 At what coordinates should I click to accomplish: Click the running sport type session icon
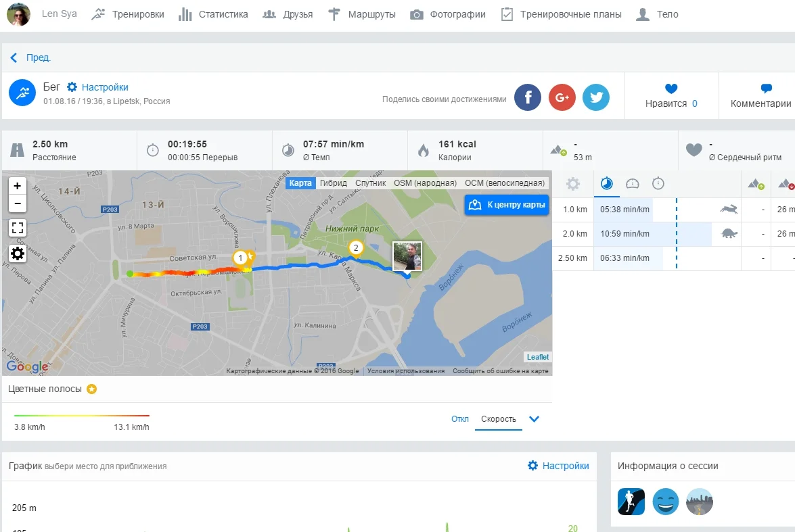pyautogui.click(x=631, y=502)
